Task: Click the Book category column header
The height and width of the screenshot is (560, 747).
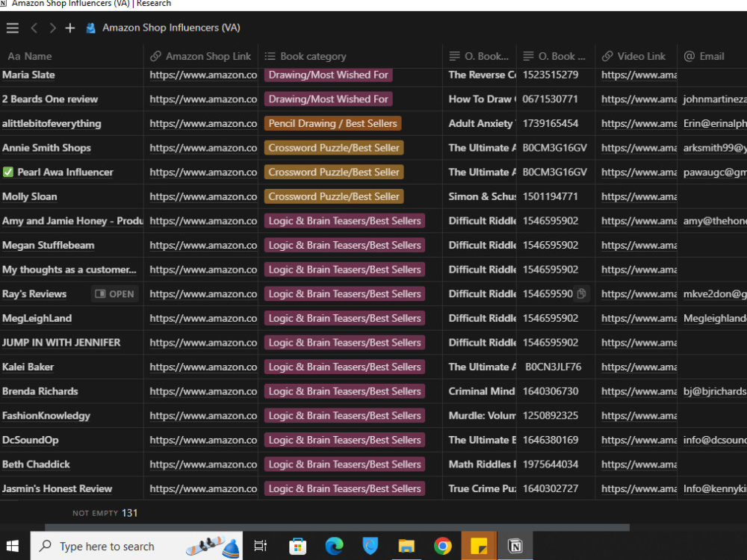Action: (x=306, y=56)
